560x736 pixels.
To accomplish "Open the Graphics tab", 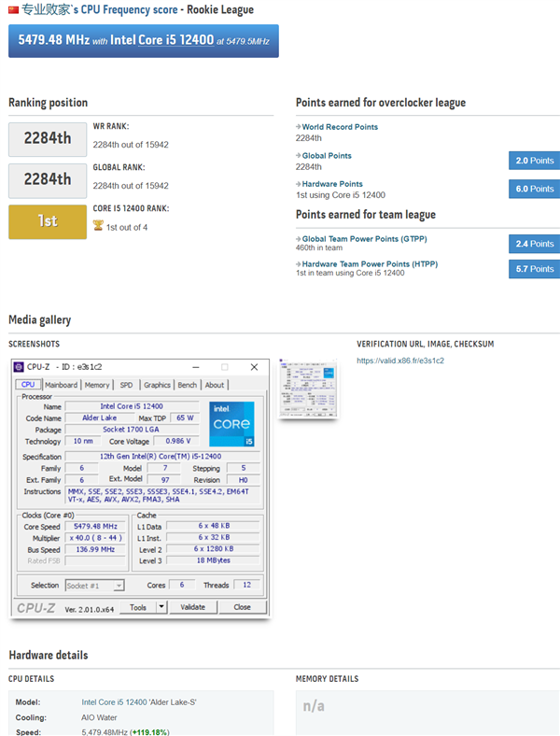I will (157, 385).
